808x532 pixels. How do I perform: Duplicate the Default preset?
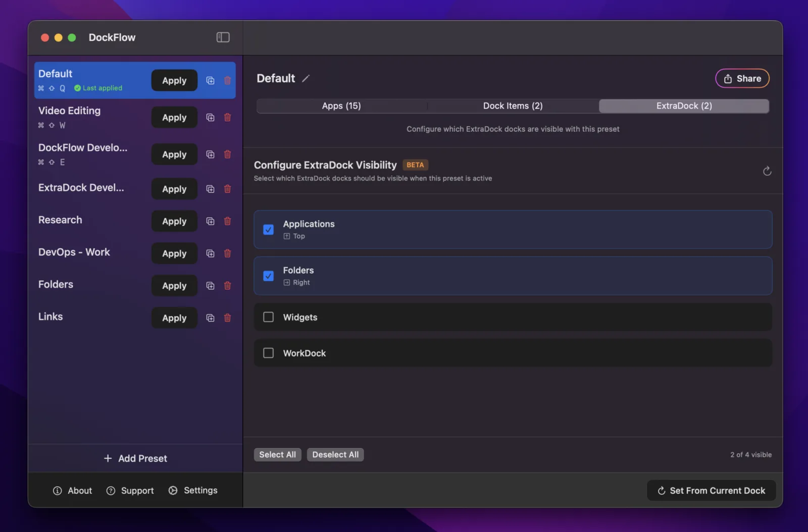click(x=210, y=80)
